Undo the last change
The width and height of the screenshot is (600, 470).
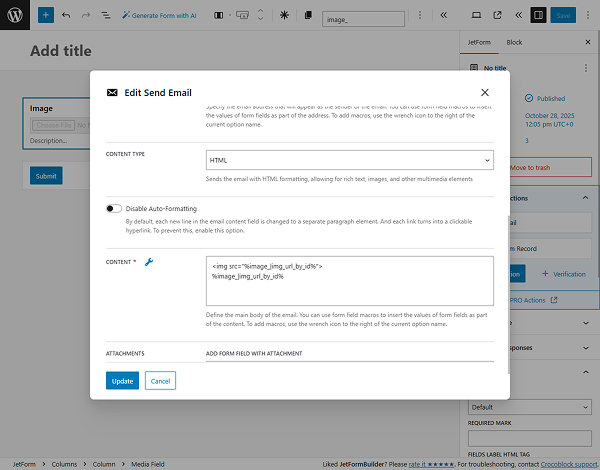coord(66,15)
